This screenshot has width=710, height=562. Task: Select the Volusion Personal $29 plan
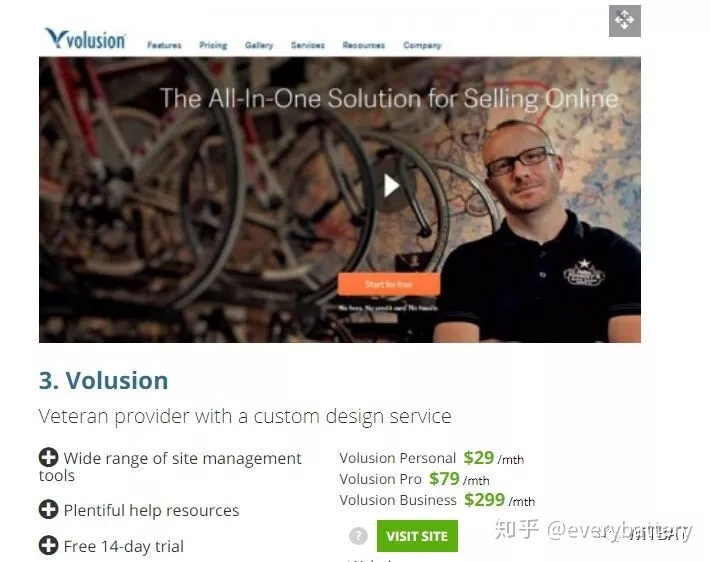coord(432,458)
